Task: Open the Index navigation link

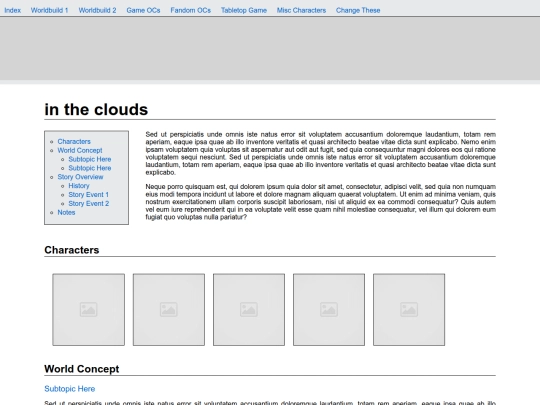Action: (x=12, y=10)
